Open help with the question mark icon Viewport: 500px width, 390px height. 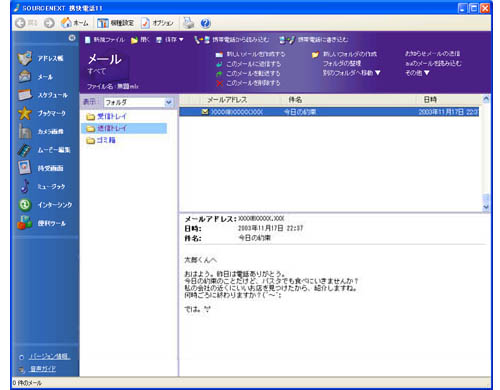pyautogui.click(x=205, y=23)
